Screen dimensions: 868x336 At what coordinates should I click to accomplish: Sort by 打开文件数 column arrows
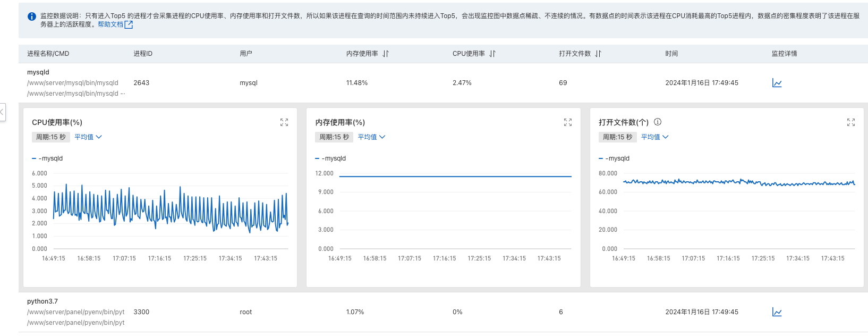pos(598,54)
